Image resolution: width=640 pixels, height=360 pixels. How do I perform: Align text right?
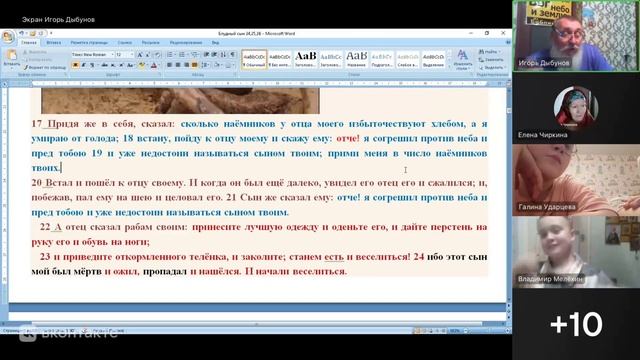[187, 65]
